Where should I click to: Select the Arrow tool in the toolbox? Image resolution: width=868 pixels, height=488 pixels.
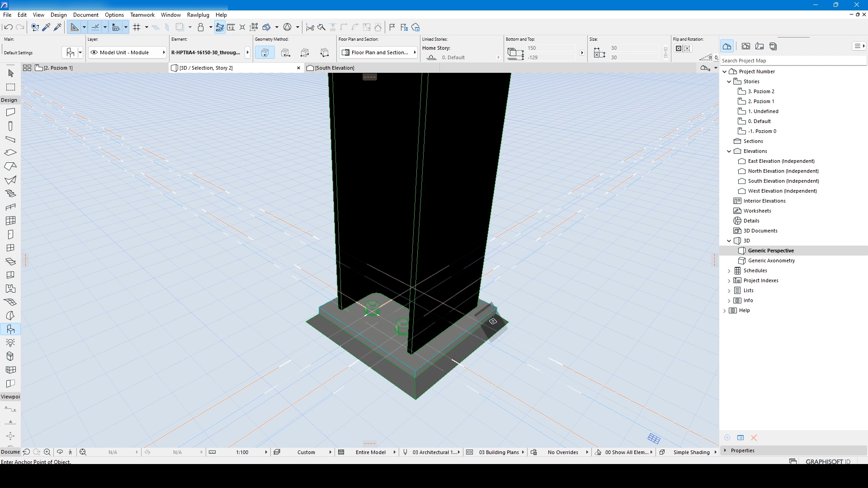click(x=10, y=73)
